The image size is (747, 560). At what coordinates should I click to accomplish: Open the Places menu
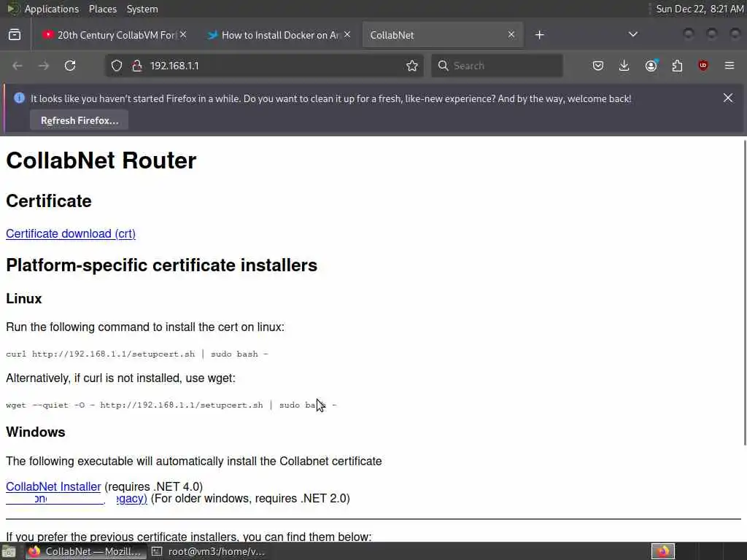pyautogui.click(x=102, y=9)
